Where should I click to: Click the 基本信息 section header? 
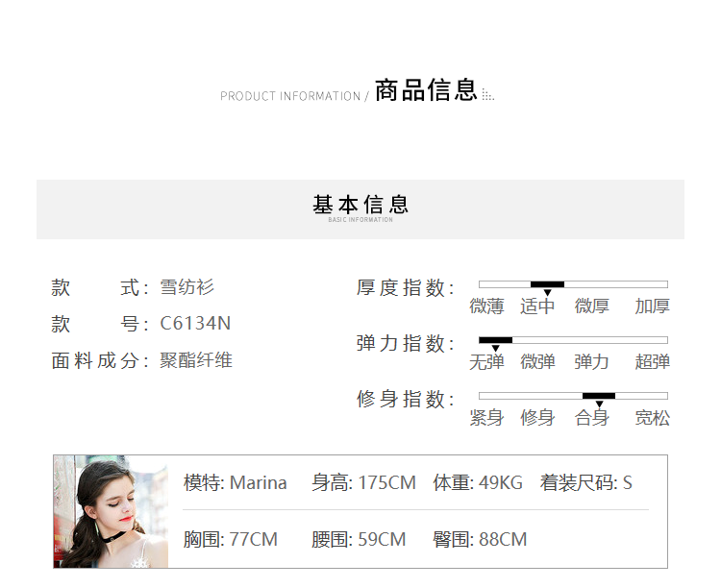[360, 206]
